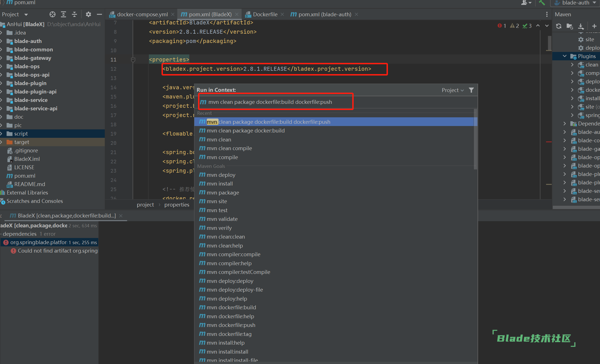This screenshot has width=600, height=364.
Task: Download sources and documentation in Maven panel
Action: [x=581, y=26]
